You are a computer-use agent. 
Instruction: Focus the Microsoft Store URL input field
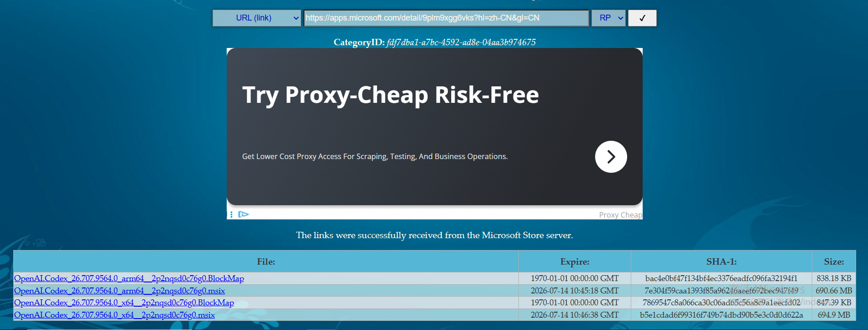tap(447, 18)
